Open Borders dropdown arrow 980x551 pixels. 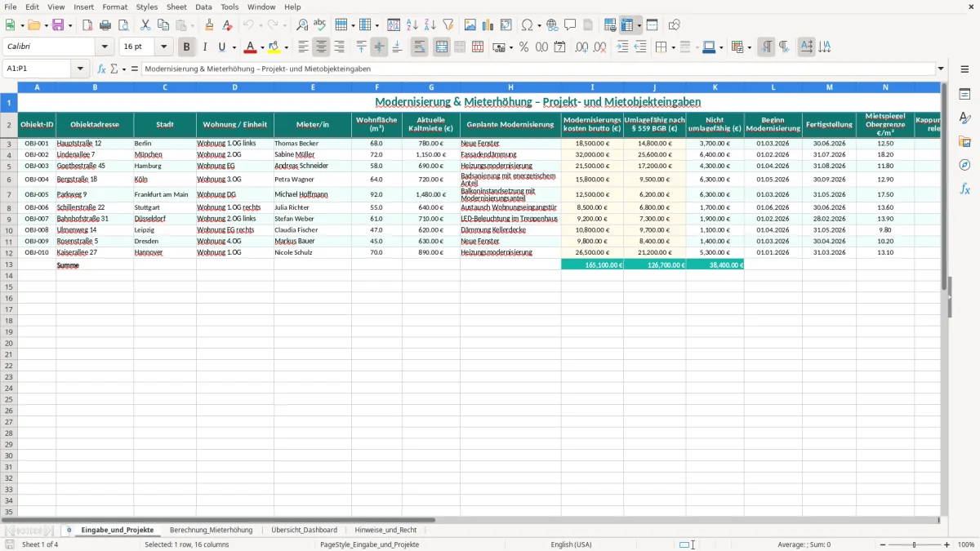click(x=673, y=47)
